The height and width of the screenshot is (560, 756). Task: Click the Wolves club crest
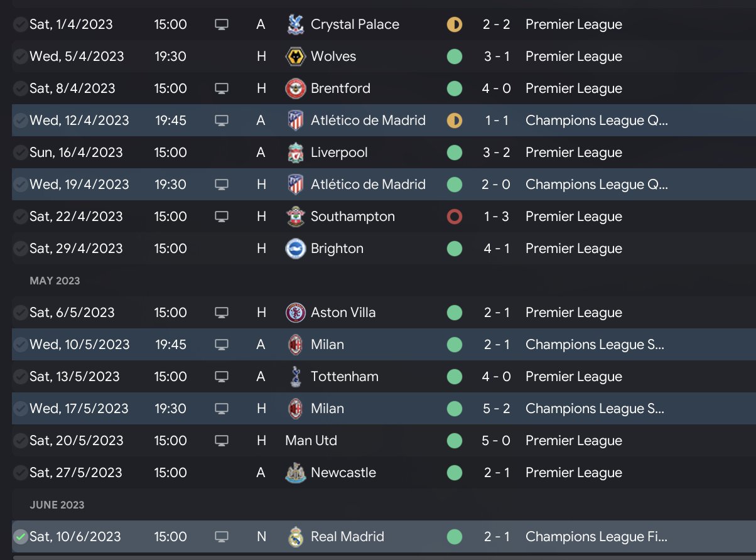tap(295, 57)
